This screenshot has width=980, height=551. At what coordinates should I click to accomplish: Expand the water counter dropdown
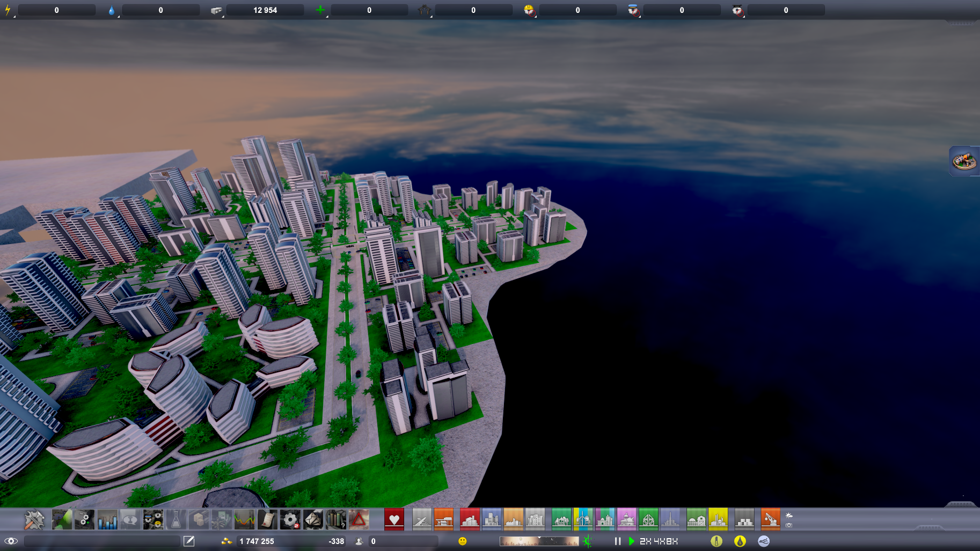119,17
